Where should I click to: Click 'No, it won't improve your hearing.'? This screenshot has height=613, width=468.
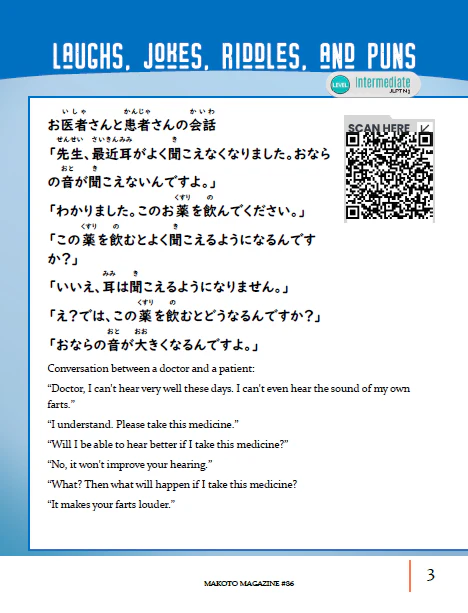(130, 465)
